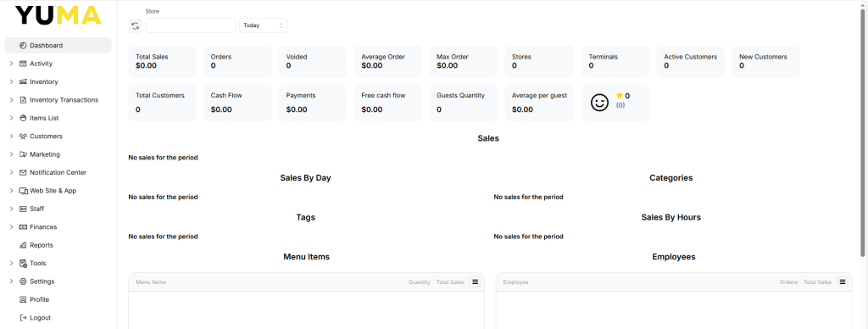Click the Customers sidebar icon

(x=23, y=137)
